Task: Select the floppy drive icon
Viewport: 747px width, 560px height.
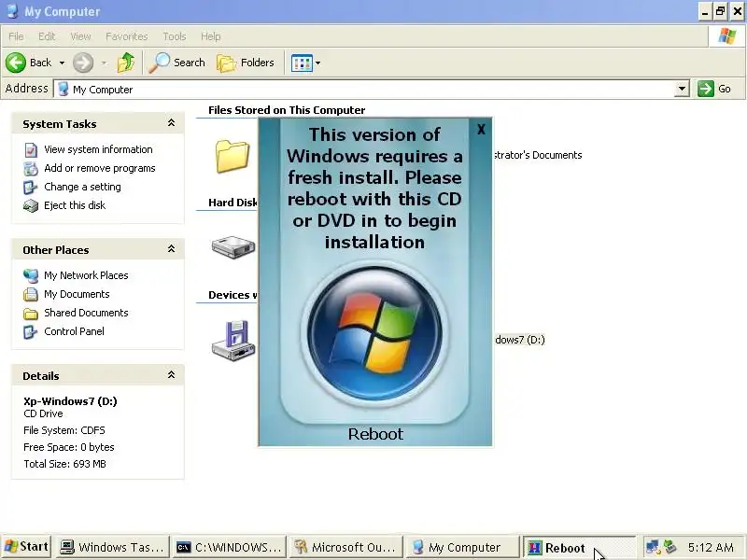Action: point(233,341)
